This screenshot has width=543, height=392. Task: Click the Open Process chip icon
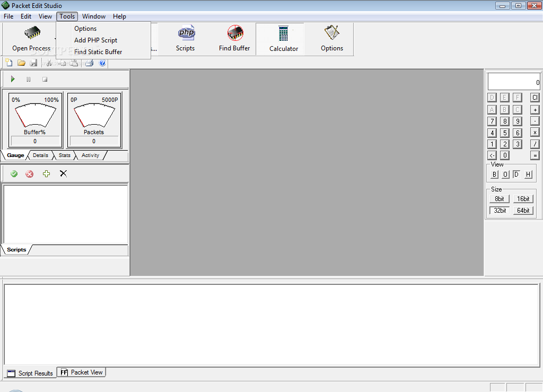(32, 33)
